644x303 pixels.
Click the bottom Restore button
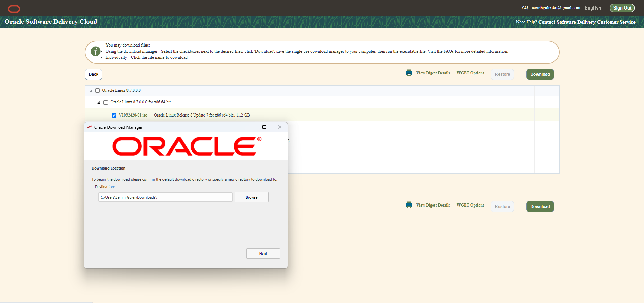click(502, 207)
